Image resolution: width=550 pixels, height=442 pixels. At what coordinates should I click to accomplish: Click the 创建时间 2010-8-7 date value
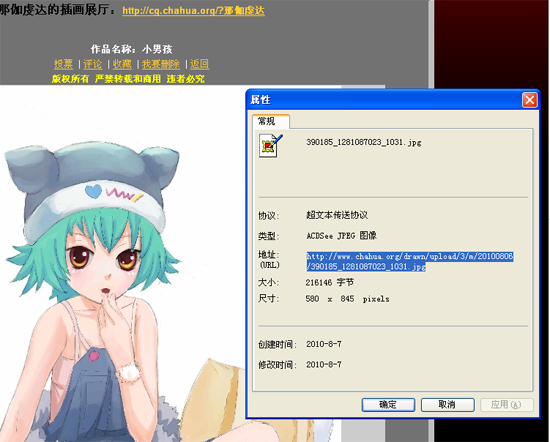pyautogui.click(x=324, y=344)
